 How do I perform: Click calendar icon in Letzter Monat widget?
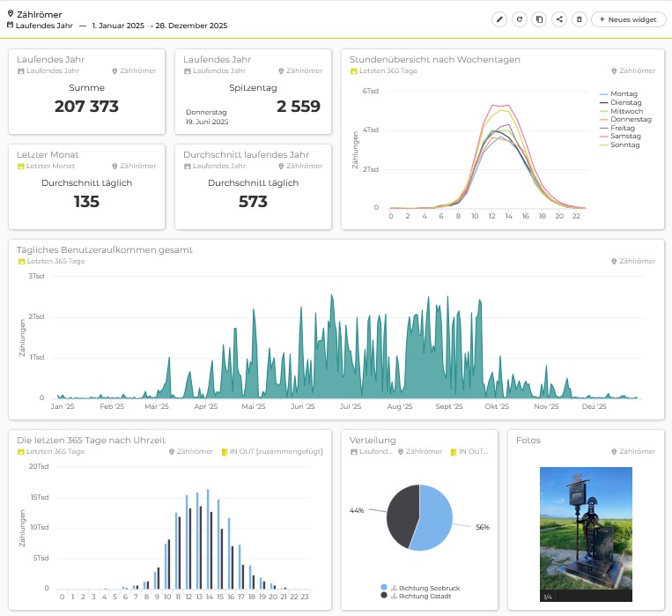point(21,166)
